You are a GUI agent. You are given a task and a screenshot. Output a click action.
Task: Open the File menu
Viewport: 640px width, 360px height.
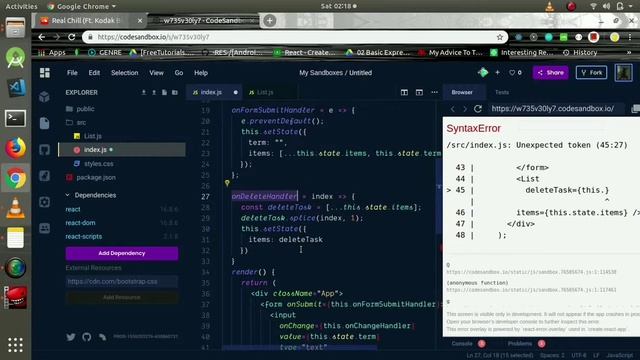pyautogui.click(x=72, y=73)
